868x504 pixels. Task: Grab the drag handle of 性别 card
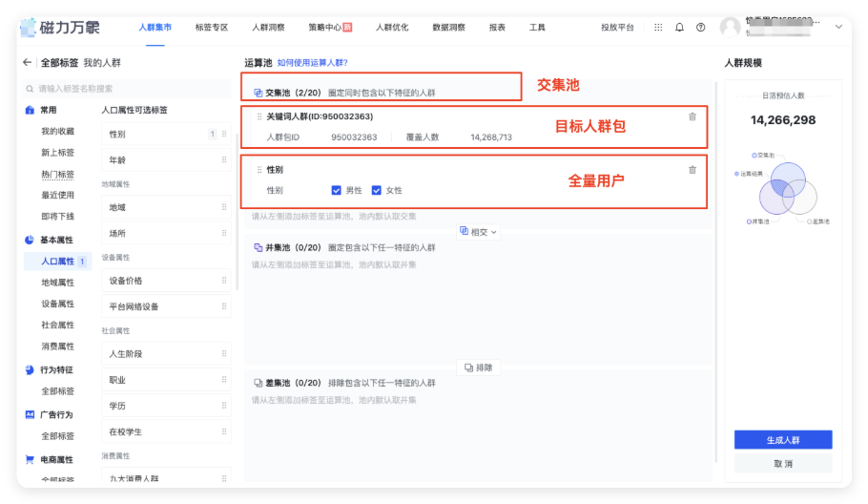tap(259, 170)
